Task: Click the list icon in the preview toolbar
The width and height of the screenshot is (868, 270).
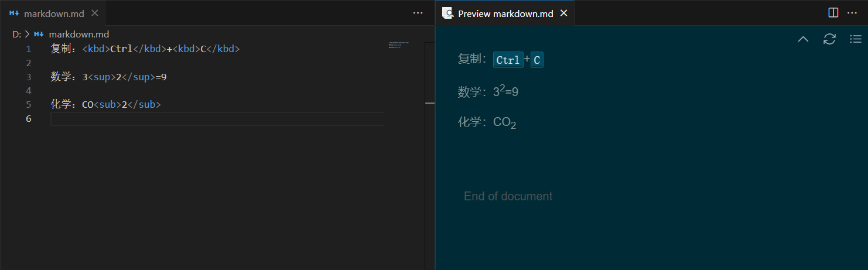Action: click(855, 39)
